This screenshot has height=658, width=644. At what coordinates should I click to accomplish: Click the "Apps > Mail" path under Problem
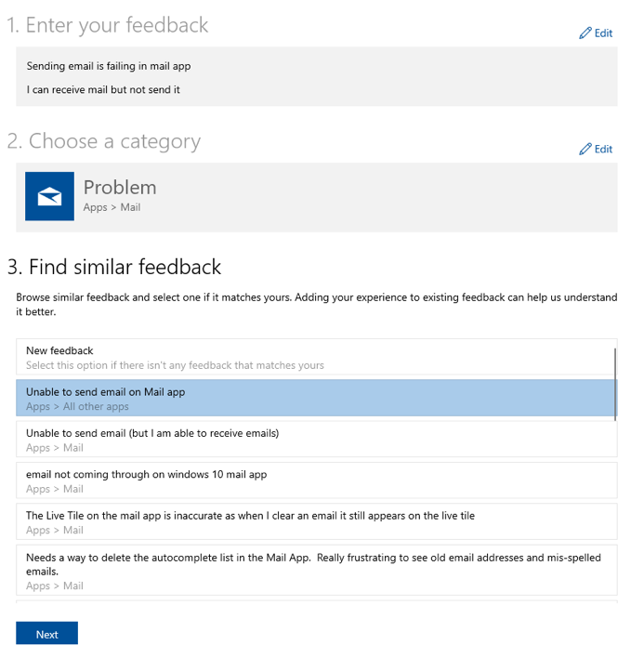point(112,207)
